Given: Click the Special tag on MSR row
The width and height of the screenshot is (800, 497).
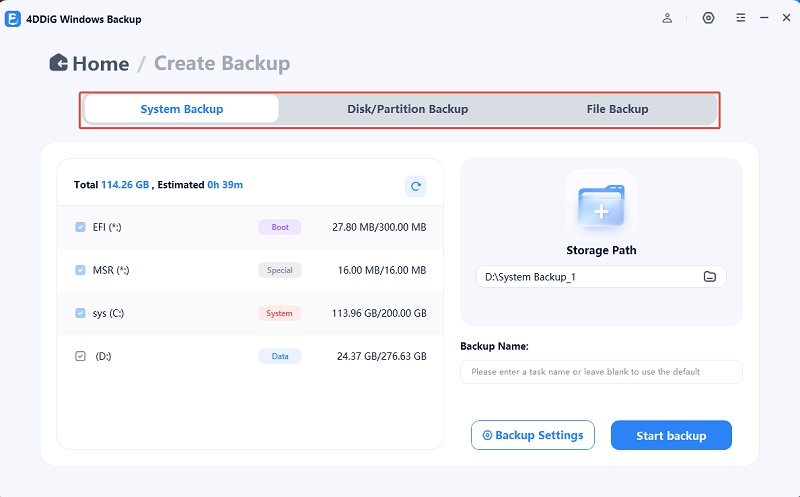Looking at the screenshot, I should pos(280,270).
